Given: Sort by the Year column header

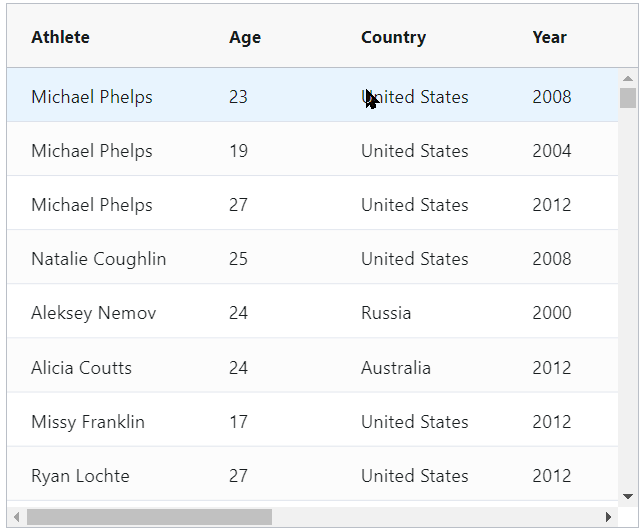Looking at the screenshot, I should [550, 37].
